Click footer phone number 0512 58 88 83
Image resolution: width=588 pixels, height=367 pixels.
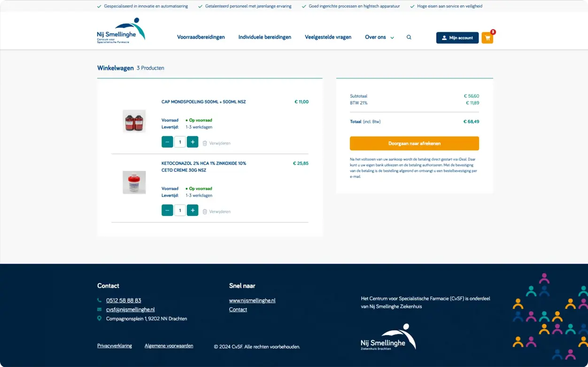click(x=124, y=300)
